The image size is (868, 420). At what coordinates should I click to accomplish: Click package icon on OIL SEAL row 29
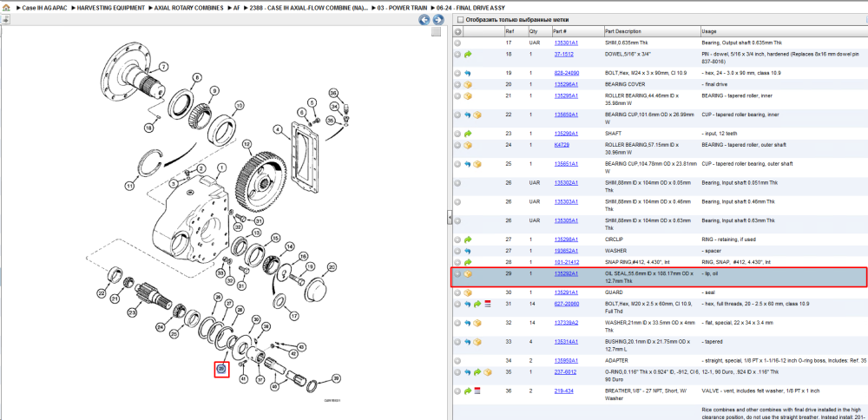click(x=468, y=273)
